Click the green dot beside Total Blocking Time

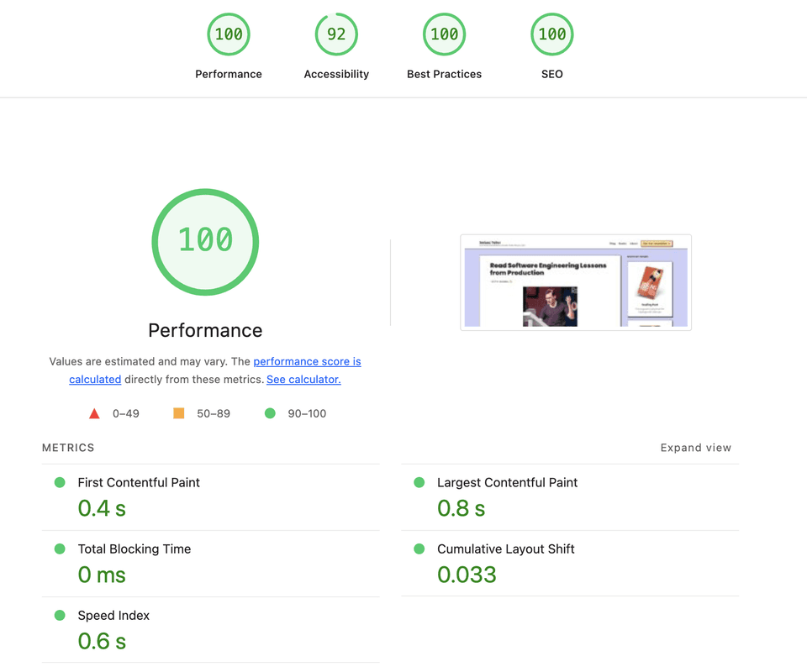tap(60, 549)
